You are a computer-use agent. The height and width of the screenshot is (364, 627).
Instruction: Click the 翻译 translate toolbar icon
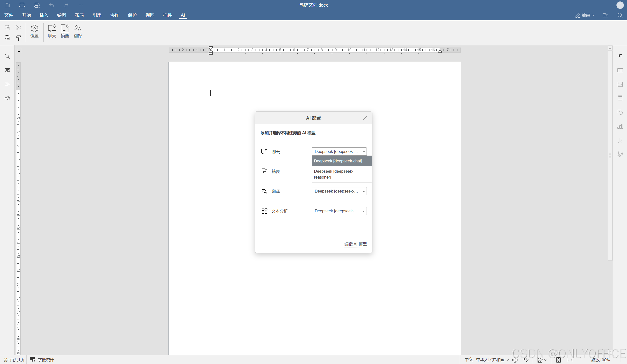pyautogui.click(x=78, y=31)
